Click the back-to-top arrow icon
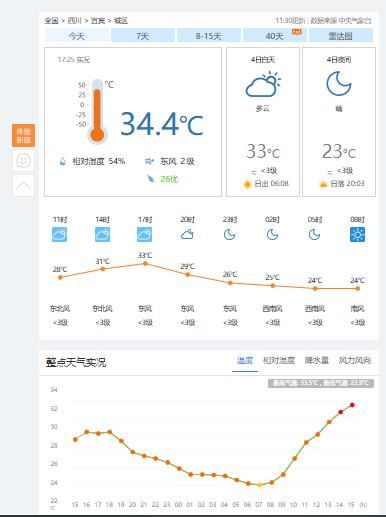The image size is (386, 517). click(23, 186)
